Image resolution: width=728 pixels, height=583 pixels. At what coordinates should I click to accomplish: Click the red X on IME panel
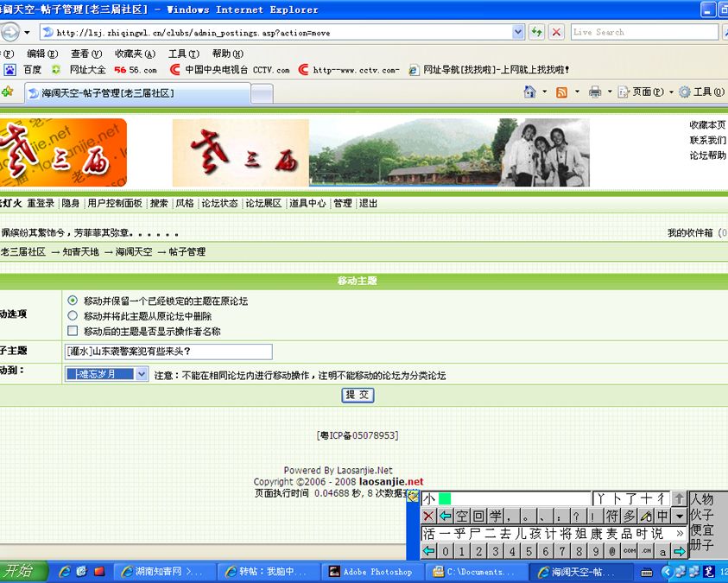pos(428,516)
